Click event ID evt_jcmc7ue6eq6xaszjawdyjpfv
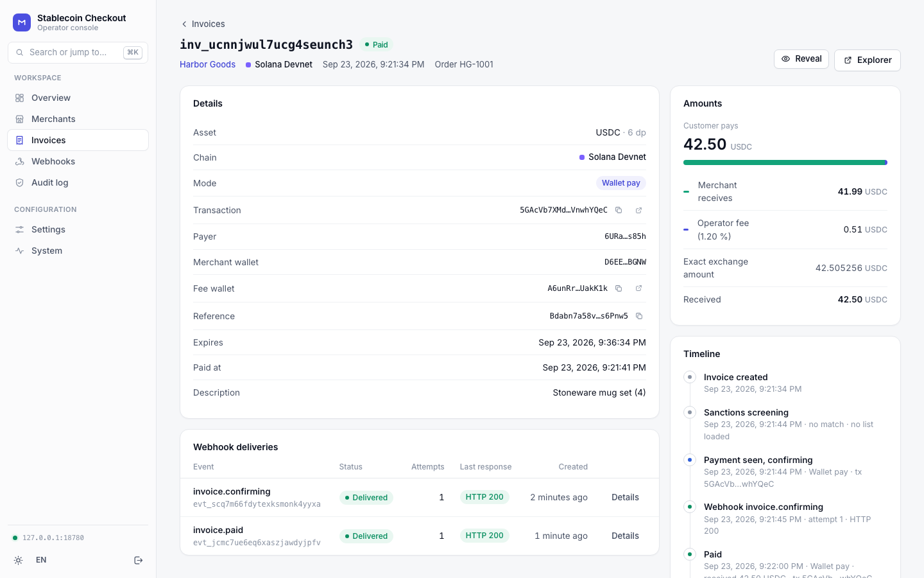Image resolution: width=924 pixels, height=578 pixels. [x=257, y=543]
